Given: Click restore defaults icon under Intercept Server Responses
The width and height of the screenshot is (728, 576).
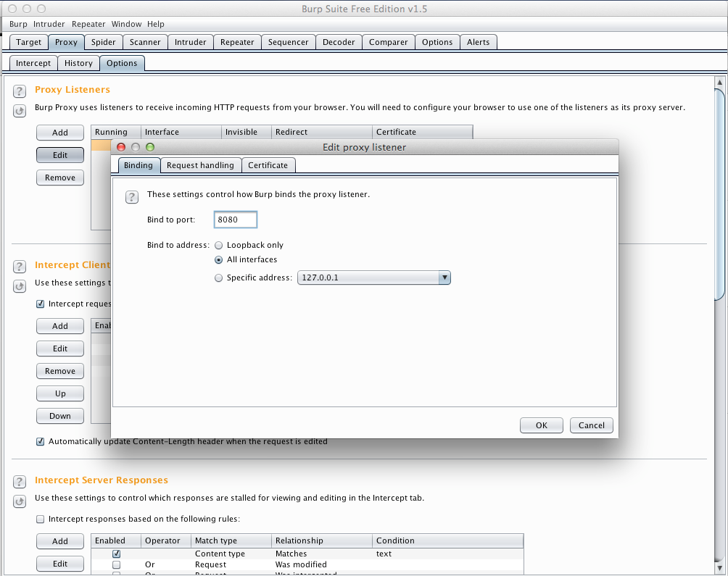Looking at the screenshot, I should click(x=20, y=501).
